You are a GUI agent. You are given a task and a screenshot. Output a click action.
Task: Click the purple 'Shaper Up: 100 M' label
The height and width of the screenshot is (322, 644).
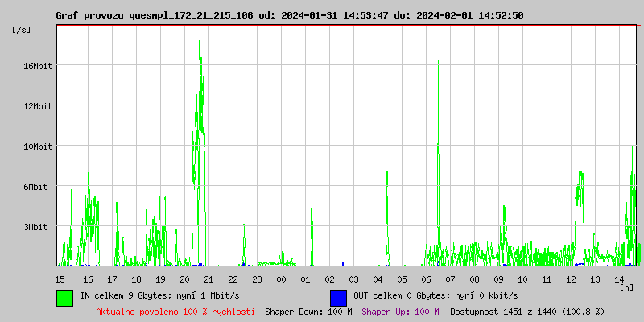(400, 312)
